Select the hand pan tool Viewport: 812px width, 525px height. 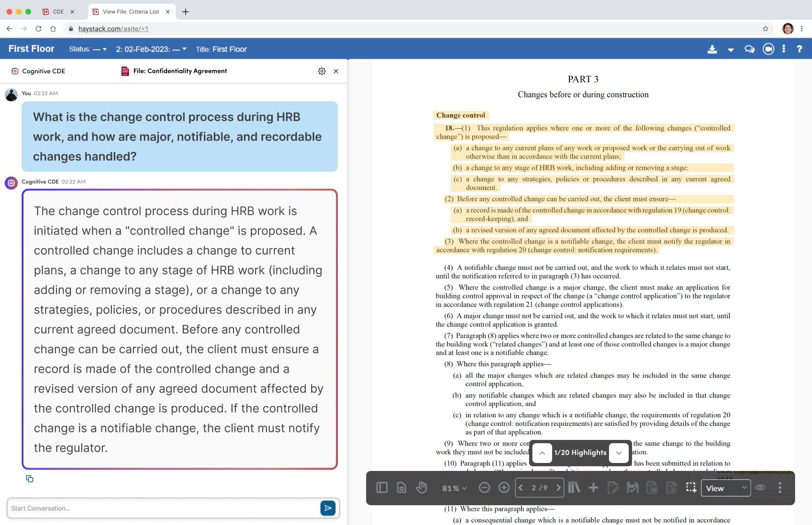[422, 488]
